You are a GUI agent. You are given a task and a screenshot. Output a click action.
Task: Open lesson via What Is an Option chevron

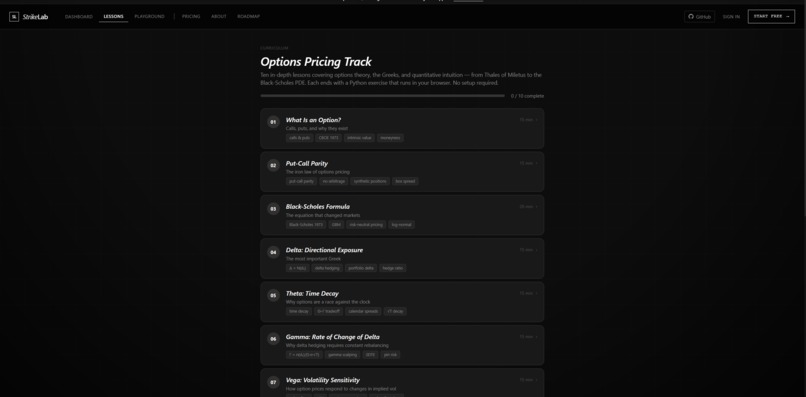[537, 120]
